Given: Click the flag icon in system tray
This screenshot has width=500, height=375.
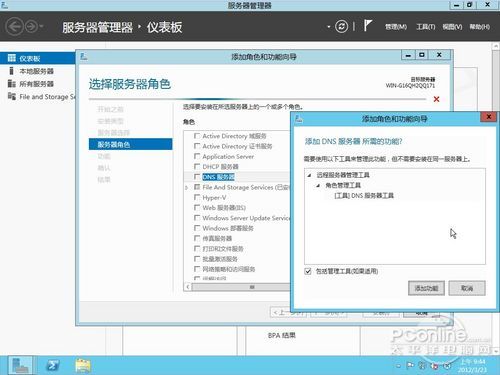Looking at the screenshot, I should [x=410, y=366].
